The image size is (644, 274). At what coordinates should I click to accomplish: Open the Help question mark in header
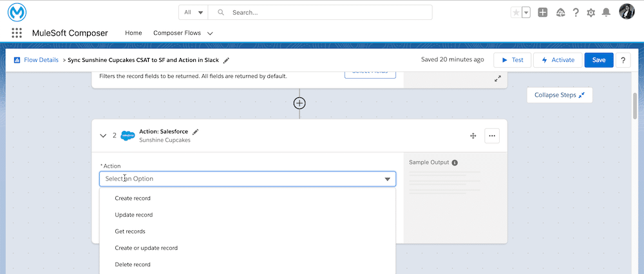click(576, 12)
